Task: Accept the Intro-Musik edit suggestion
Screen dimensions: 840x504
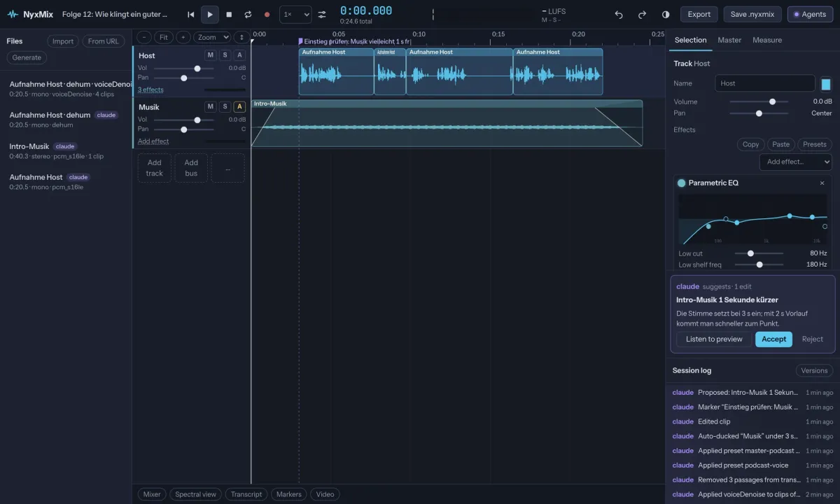Action: tap(773, 339)
